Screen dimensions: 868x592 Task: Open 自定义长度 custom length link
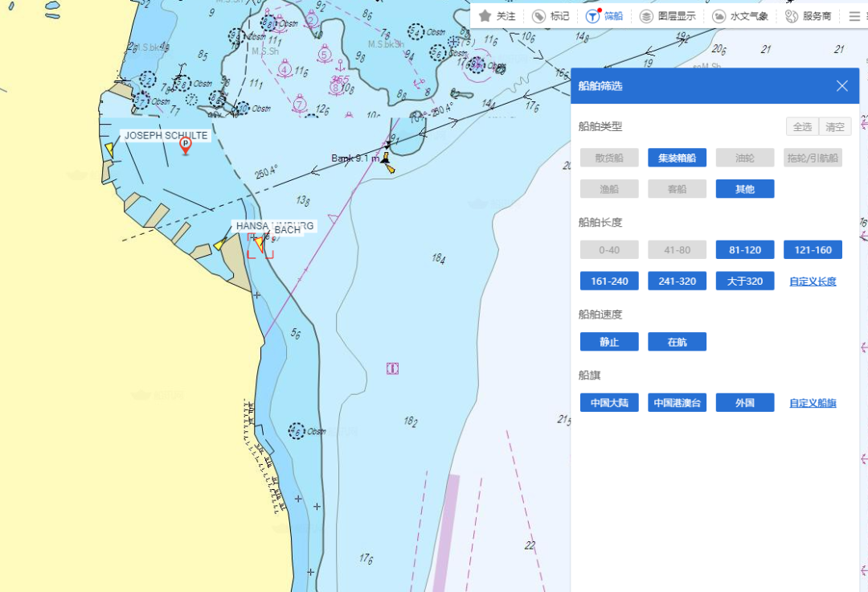[813, 282]
